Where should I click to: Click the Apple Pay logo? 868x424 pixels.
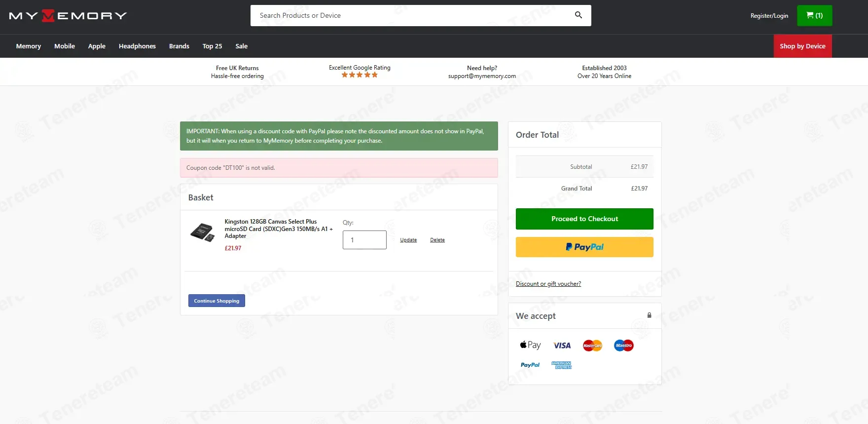pos(530,345)
